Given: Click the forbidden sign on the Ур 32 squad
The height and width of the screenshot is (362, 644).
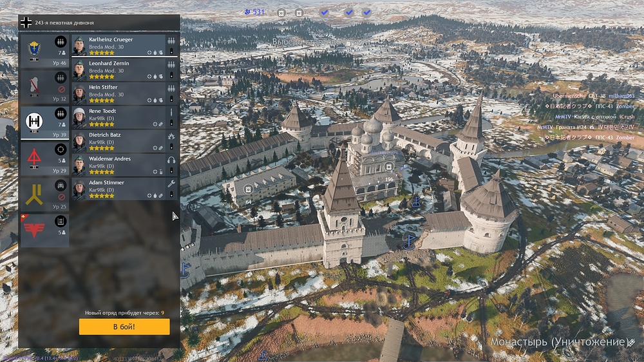Looking at the screenshot, I should point(62,89).
